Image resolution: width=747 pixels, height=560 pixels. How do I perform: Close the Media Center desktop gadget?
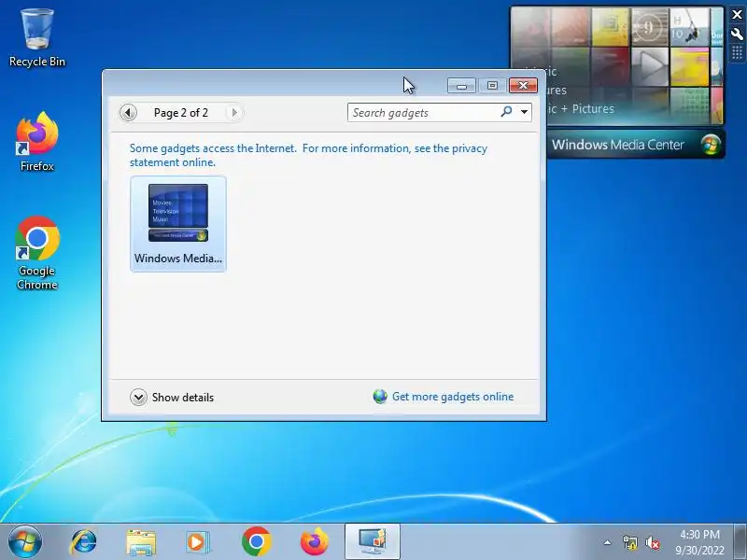coord(737,15)
